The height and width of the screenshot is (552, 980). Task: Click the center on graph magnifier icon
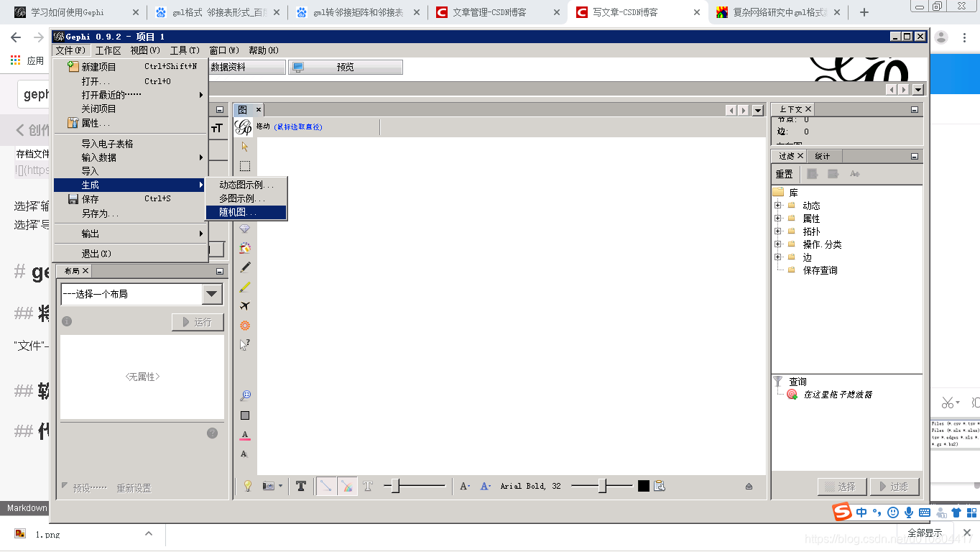point(245,395)
